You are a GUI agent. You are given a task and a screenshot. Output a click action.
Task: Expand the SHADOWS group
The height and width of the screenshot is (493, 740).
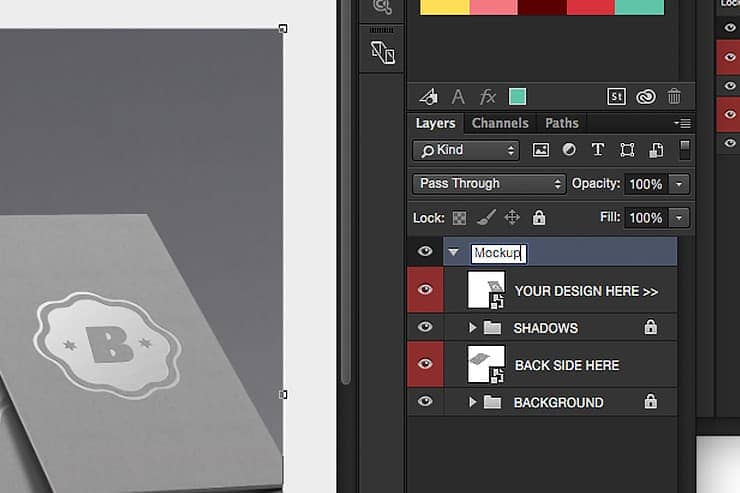click(x=472, y=327)
